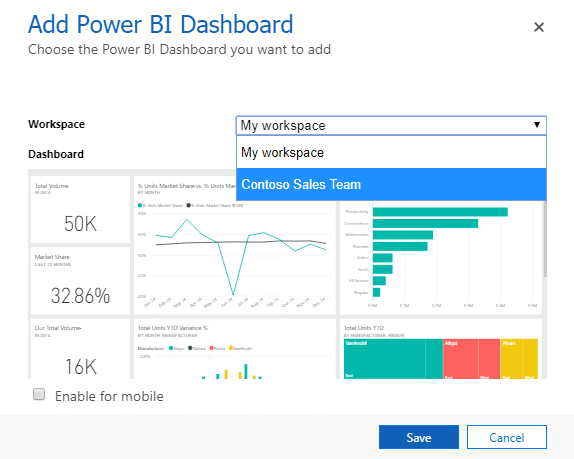Select the Our Total Volume 16K tile

pyautogui.click(x=81, y=349)
